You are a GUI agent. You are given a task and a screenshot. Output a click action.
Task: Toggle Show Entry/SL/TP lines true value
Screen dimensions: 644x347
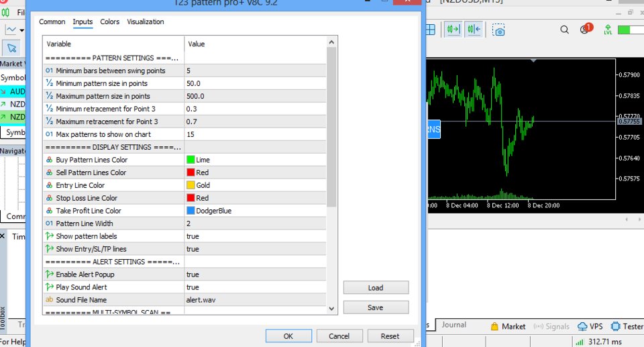point(255,249)
